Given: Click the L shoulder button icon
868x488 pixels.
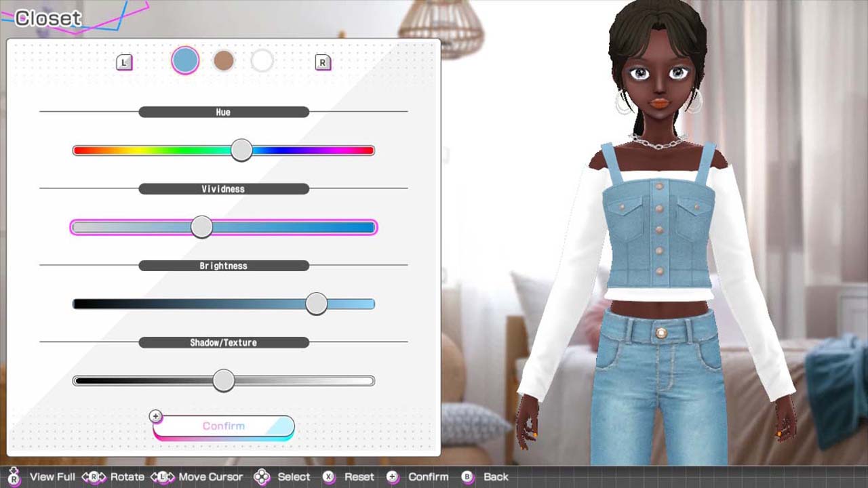Looking at the screenshot, I should (123, 61).
